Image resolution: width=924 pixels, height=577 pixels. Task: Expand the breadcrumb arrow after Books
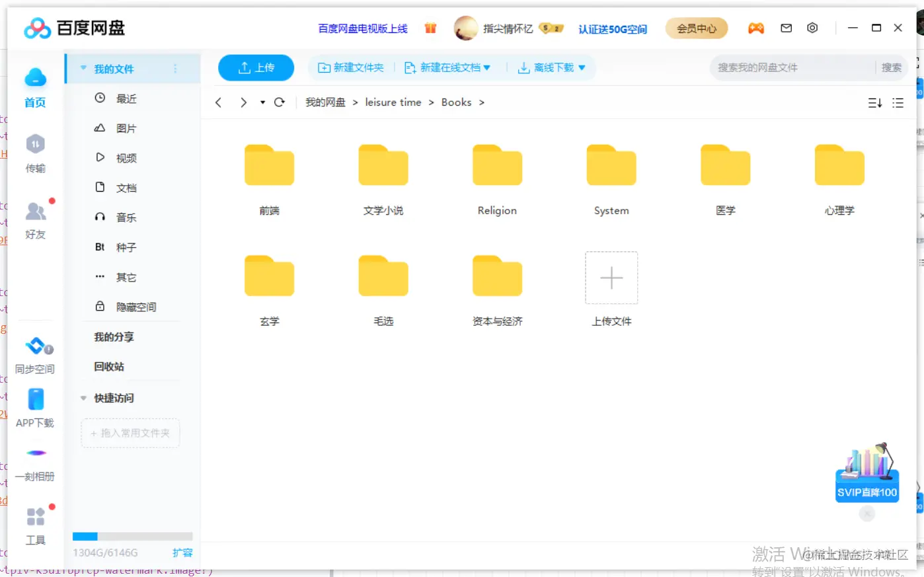[x=482, y=102]
